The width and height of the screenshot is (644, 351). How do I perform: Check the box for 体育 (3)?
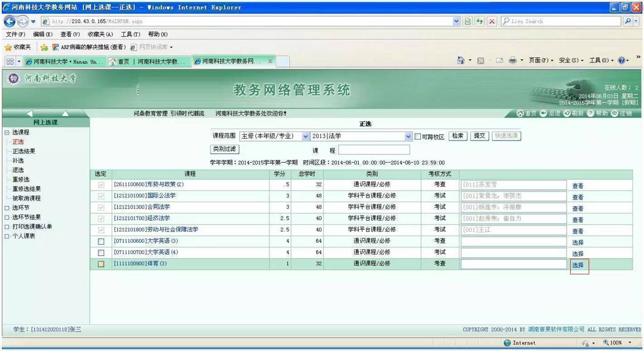101,264
